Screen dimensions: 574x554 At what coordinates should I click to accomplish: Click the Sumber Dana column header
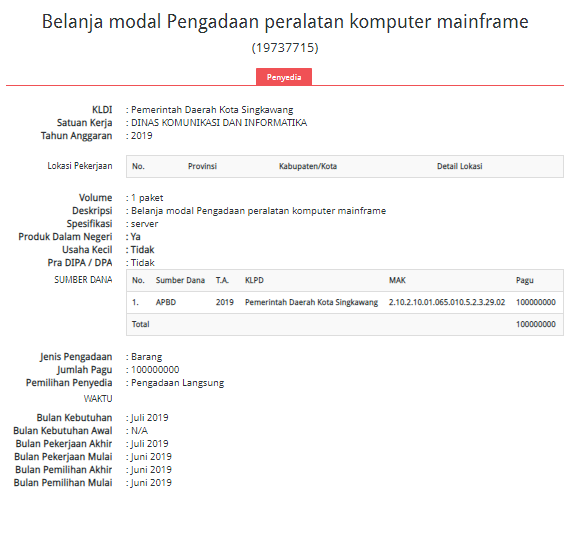point(180,280)
